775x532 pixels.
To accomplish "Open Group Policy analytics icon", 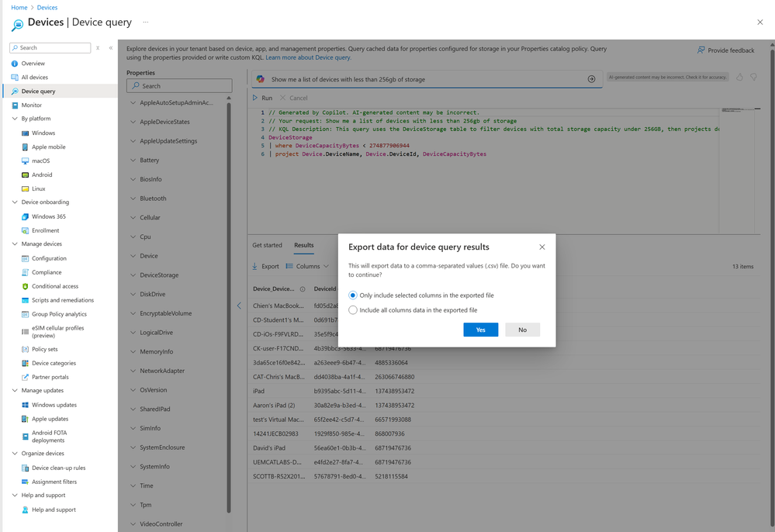I will point(25,314).
